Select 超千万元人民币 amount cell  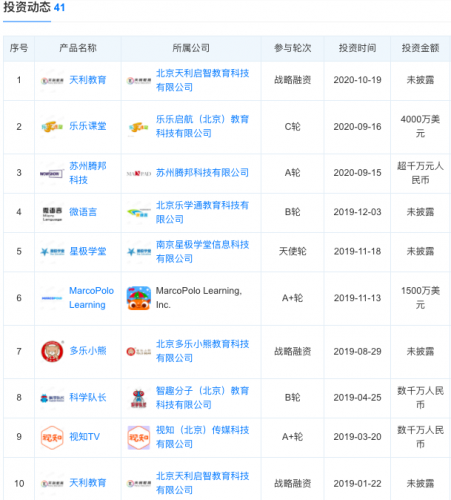tap(420, 173)
